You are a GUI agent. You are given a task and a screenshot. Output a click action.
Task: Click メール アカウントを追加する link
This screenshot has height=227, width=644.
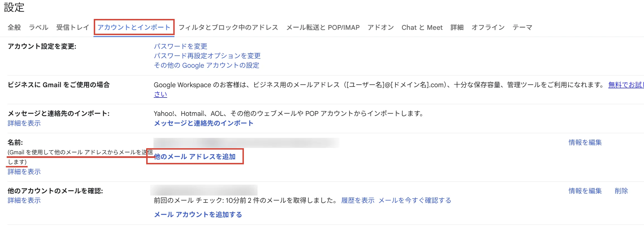(198, 214)
